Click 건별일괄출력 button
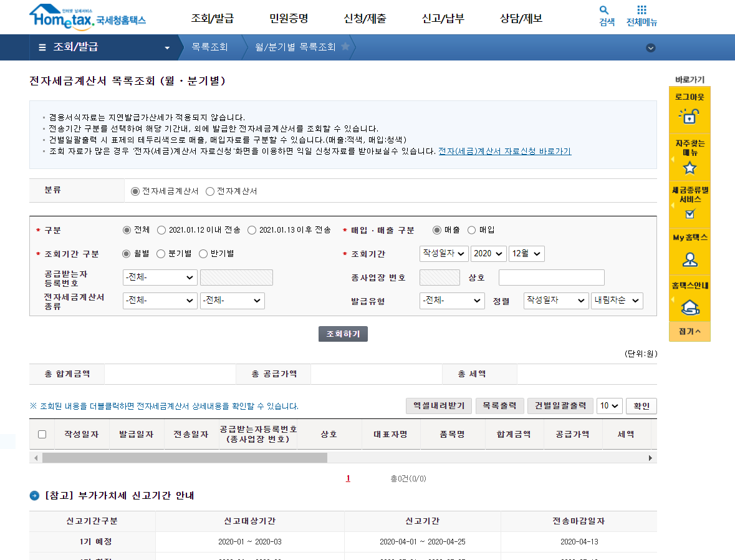This screenshot has width=735, height=560. [x=560, y=406]
